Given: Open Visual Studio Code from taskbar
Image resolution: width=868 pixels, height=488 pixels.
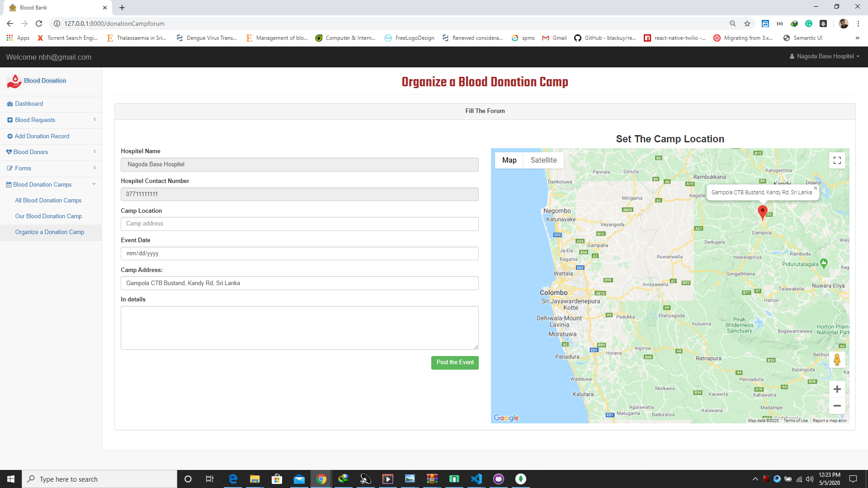Looking at the screenshot, I should [476, 479].
